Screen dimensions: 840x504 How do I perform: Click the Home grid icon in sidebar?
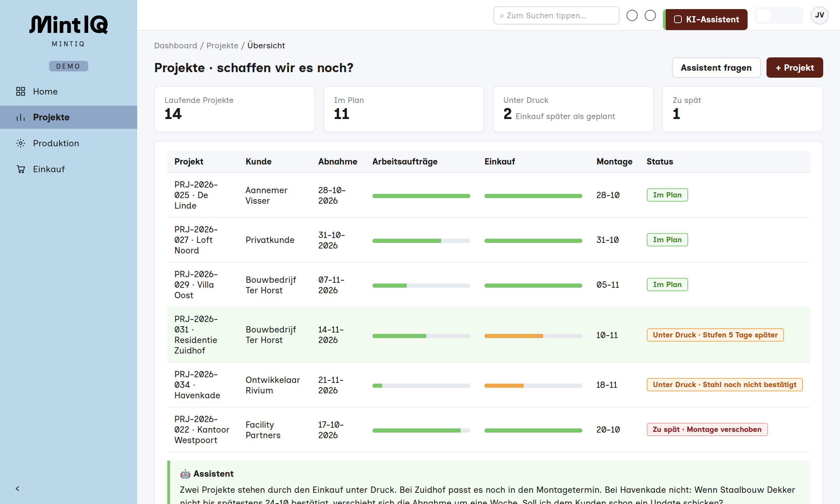click(21, 91)
